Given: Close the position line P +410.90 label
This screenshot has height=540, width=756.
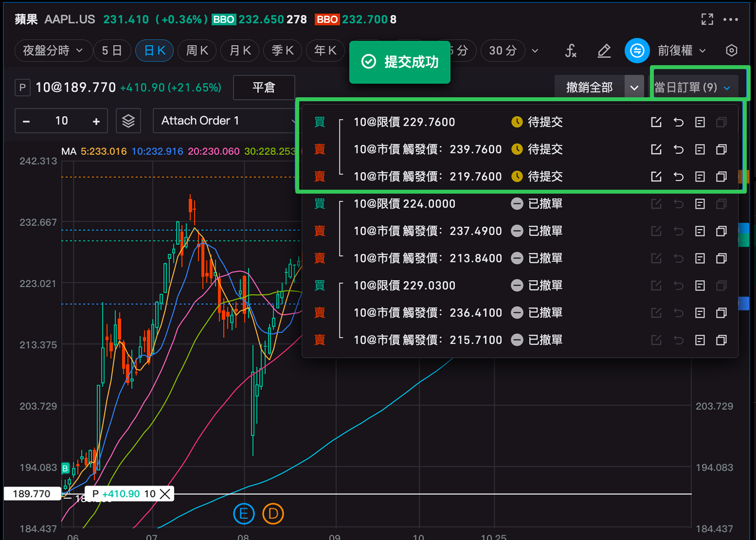Looking at the screenshot, I should pos(165,494).
